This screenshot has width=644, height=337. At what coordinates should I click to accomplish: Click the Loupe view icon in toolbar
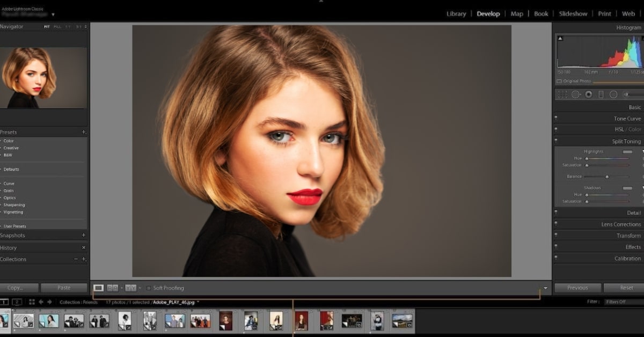pos(98,288)
